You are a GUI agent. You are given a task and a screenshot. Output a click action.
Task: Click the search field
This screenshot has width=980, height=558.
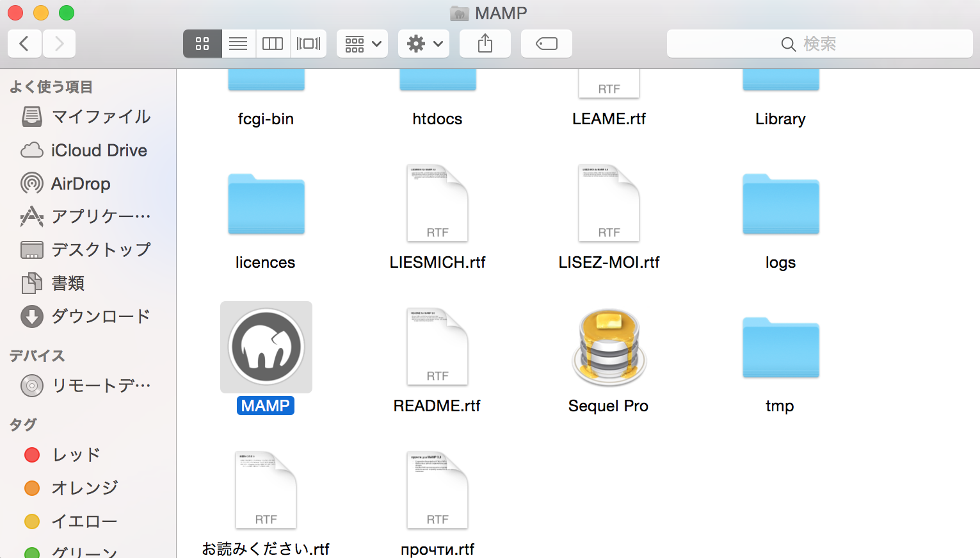[819, 44]
